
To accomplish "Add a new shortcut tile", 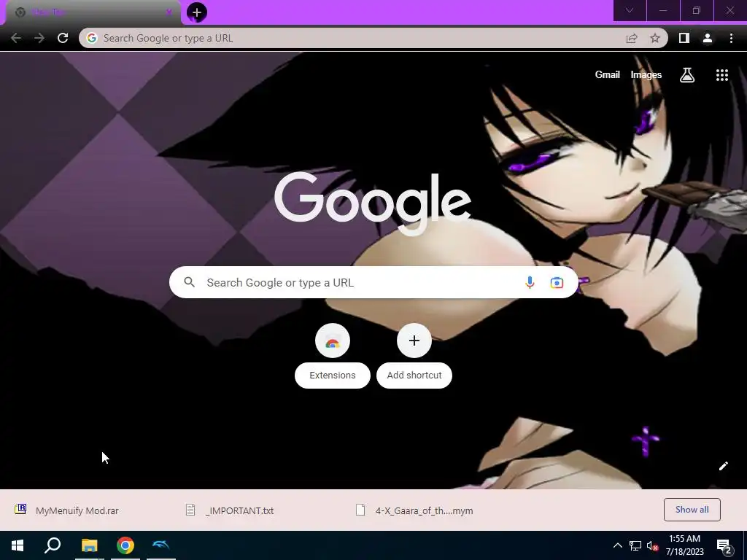I will 414,355.
